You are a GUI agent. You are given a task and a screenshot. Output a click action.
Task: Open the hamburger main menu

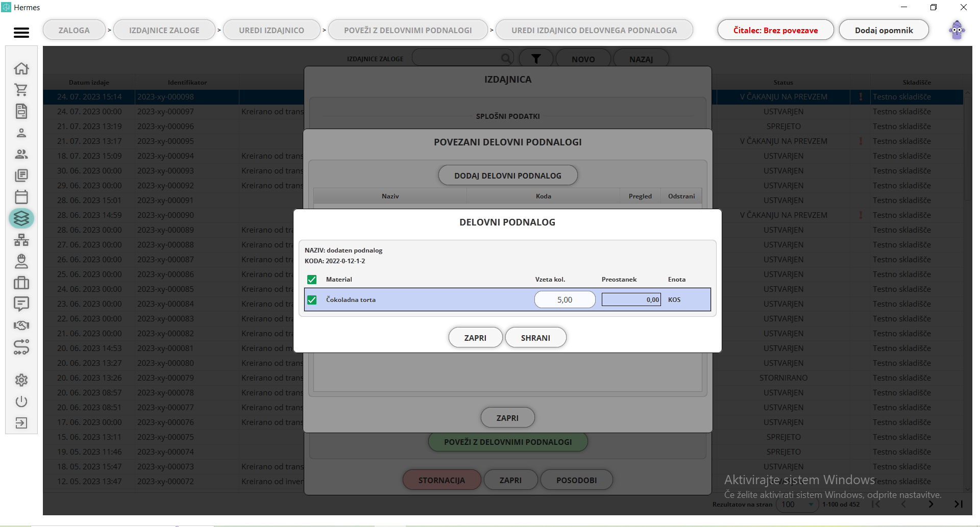(21, 33)
